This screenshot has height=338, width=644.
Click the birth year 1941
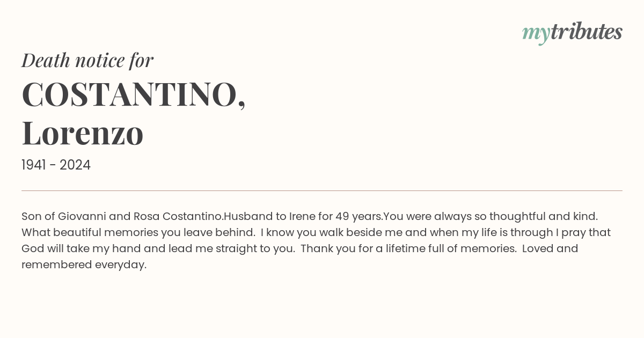(33, 165)
